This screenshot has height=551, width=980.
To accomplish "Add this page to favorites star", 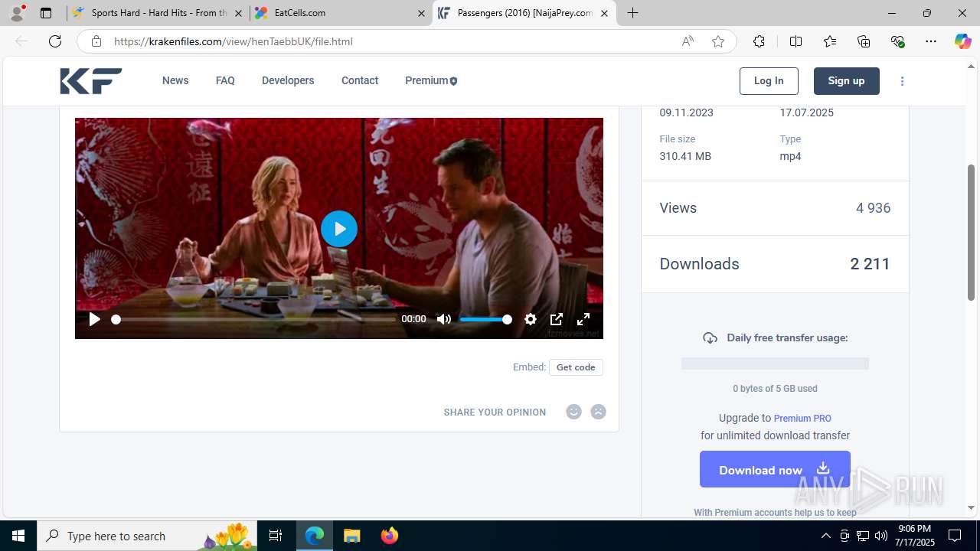I will click(718, 41).
